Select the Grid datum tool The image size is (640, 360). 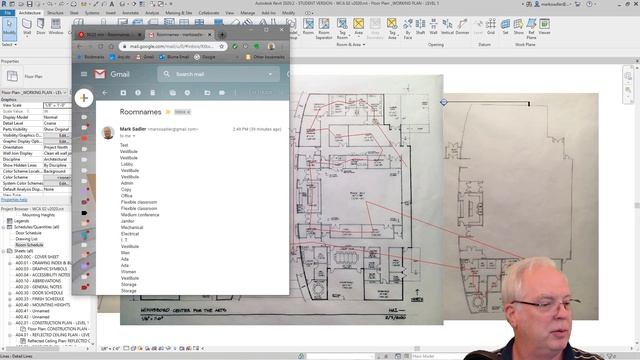tap(491, 27)
